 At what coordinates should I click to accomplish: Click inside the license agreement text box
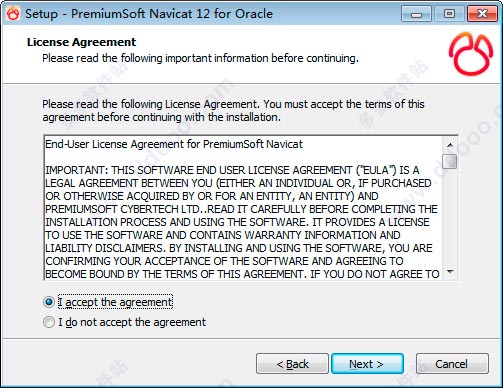pyautogui.click(x=243, y=208)
